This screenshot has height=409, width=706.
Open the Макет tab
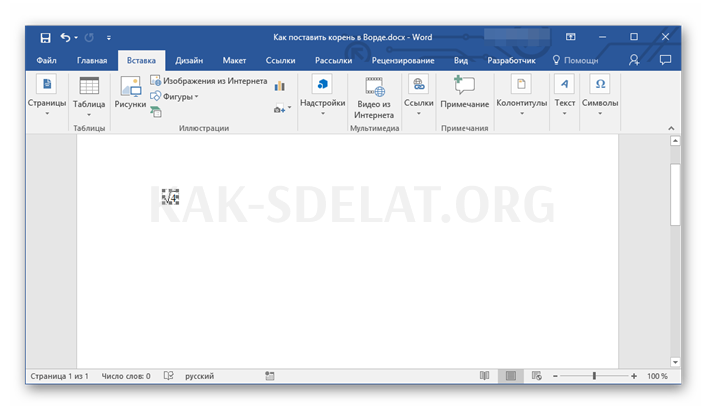pos(234,60)
